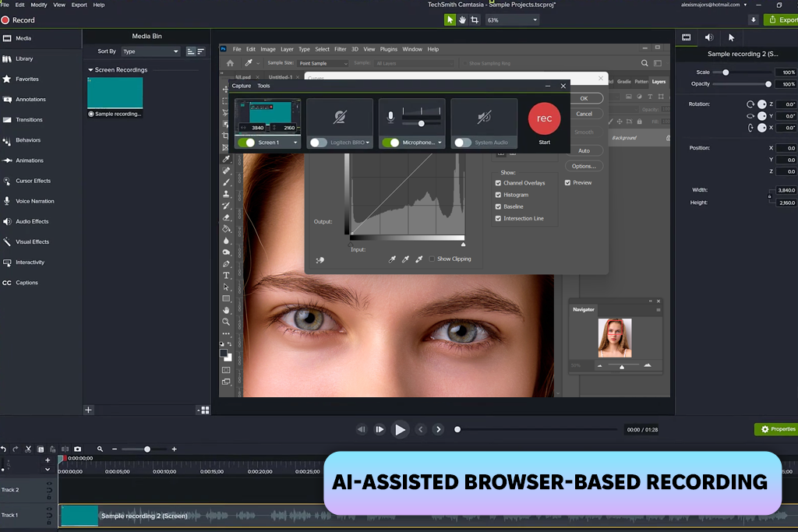
Task: Uncheck the Baseline checkbox
Action: point(498,206)
